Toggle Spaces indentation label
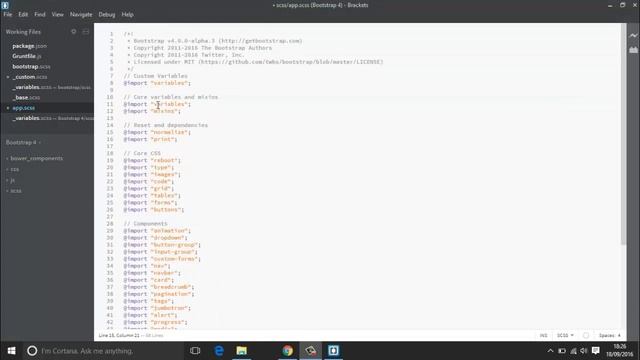Viewport: 640px width, 360px height. (607, 336)
